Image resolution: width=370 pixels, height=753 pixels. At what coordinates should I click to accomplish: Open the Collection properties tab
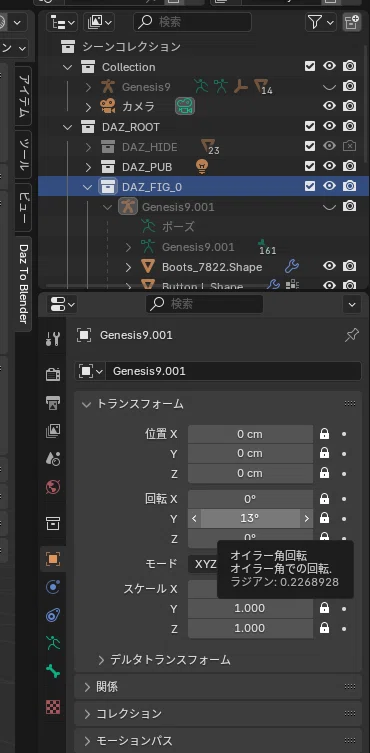[53, 523]
